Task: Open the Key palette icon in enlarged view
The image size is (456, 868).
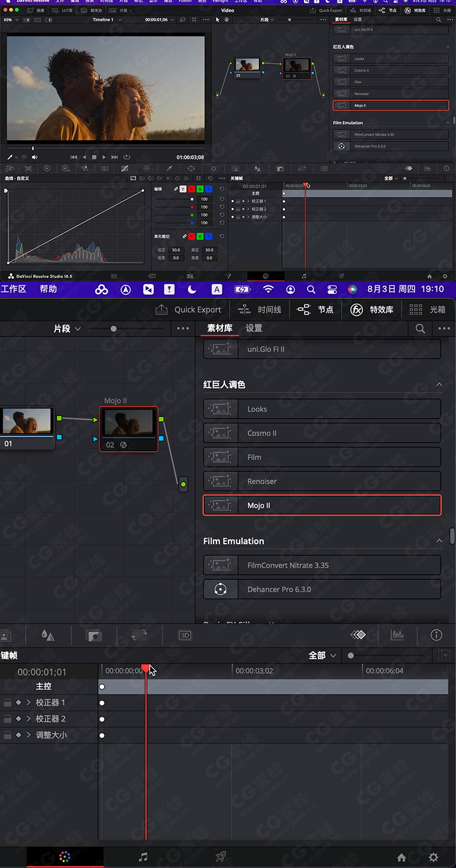Action: click(x=94, y=635)
